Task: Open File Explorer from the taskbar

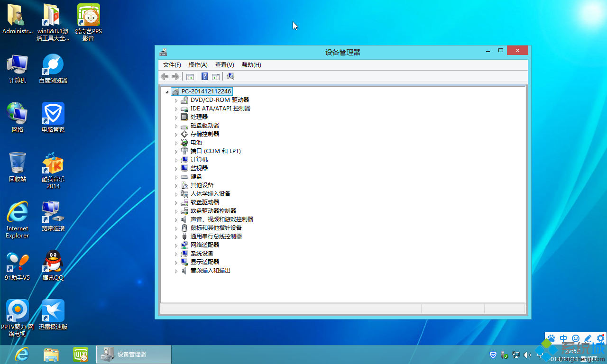Action: click(51, 355)
